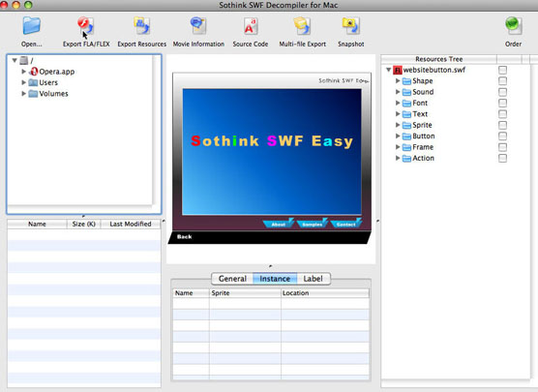Switch to the Label tab
The height and width of the screenshot is (392, 538).
coord(314,279)
